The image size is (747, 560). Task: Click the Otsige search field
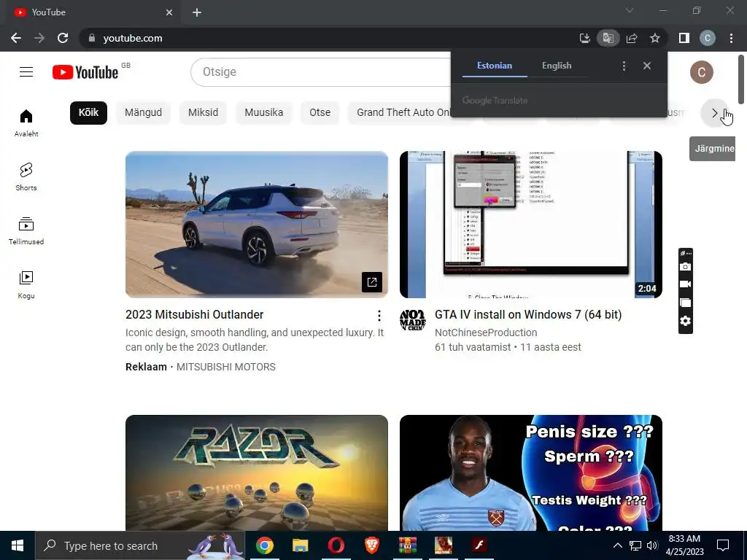[322, 72]
